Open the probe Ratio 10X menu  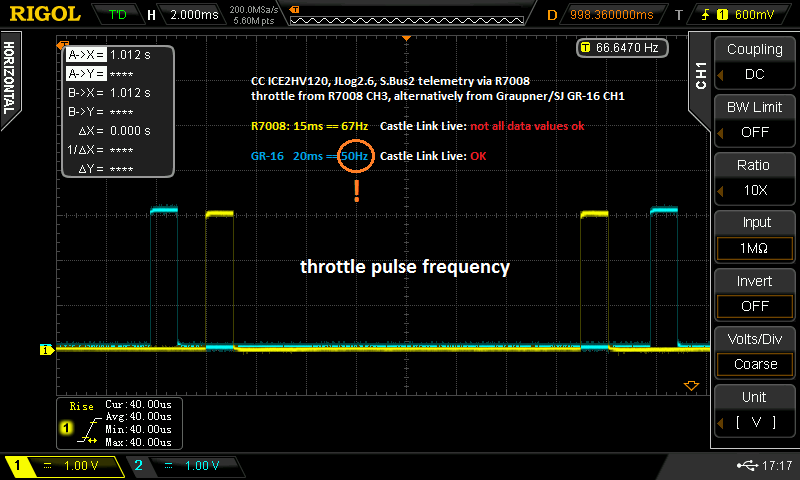755,177
